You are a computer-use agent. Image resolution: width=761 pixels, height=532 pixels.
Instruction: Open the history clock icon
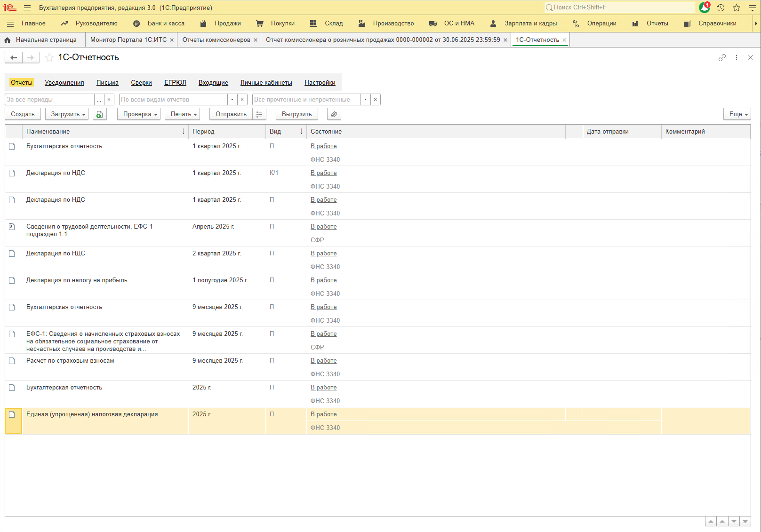[x=721, y=8]
